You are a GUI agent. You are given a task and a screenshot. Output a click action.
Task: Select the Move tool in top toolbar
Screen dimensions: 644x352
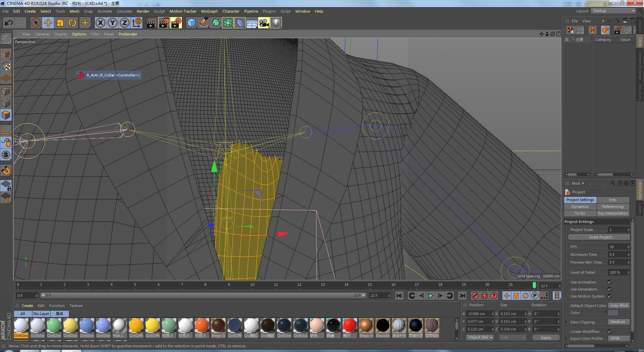(48, 23)
